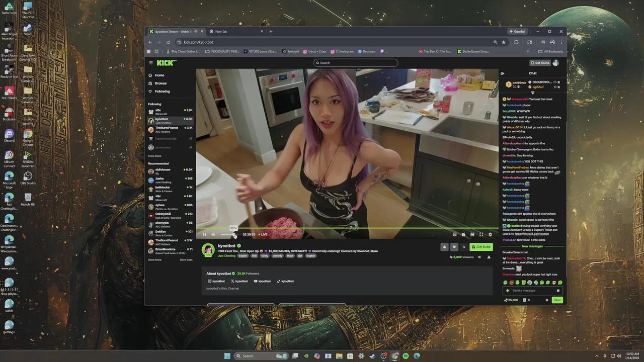This screenshot has height=362, width=644.
Task: Open kyootbot's X profile link
Action: point(239,281)
